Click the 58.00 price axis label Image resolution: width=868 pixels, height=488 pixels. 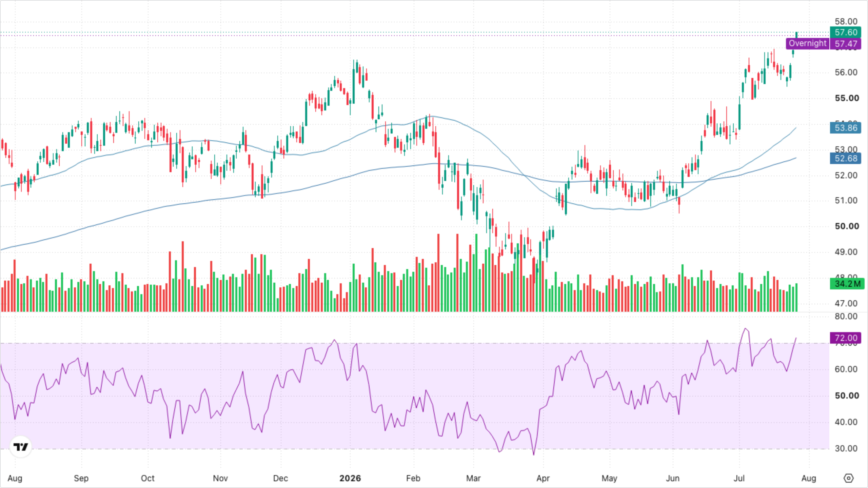pos(846,21)
